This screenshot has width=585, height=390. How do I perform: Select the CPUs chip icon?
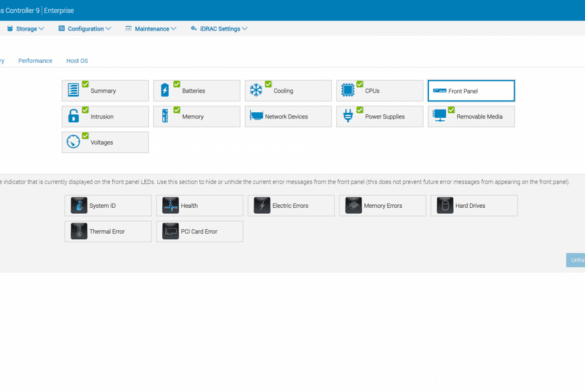[348, 90]
